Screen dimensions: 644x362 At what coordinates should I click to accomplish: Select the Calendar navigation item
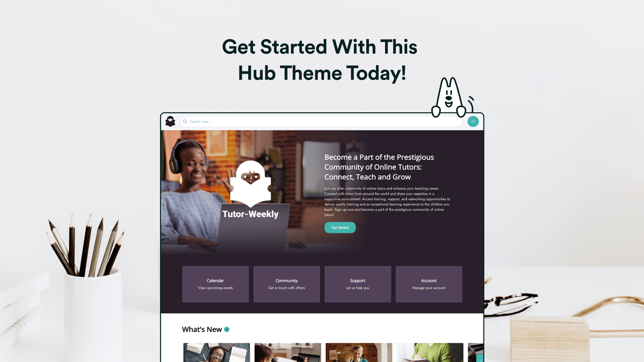pos(215,284)
